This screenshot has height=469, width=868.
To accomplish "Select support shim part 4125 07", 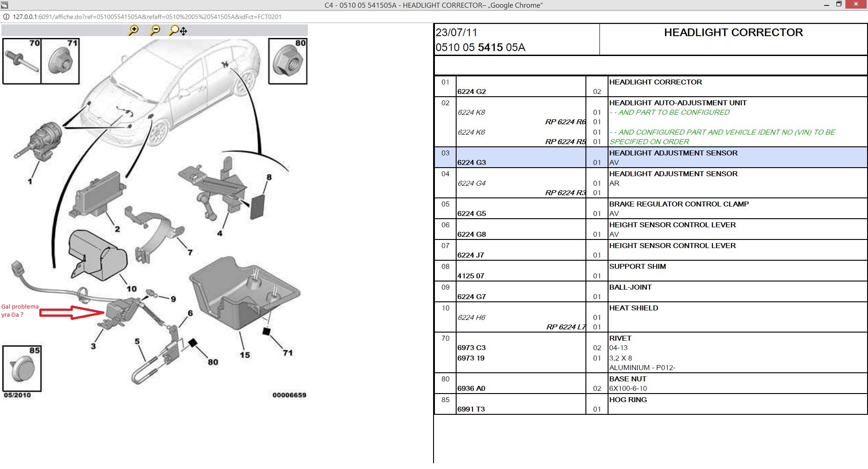I will point(471,276).
